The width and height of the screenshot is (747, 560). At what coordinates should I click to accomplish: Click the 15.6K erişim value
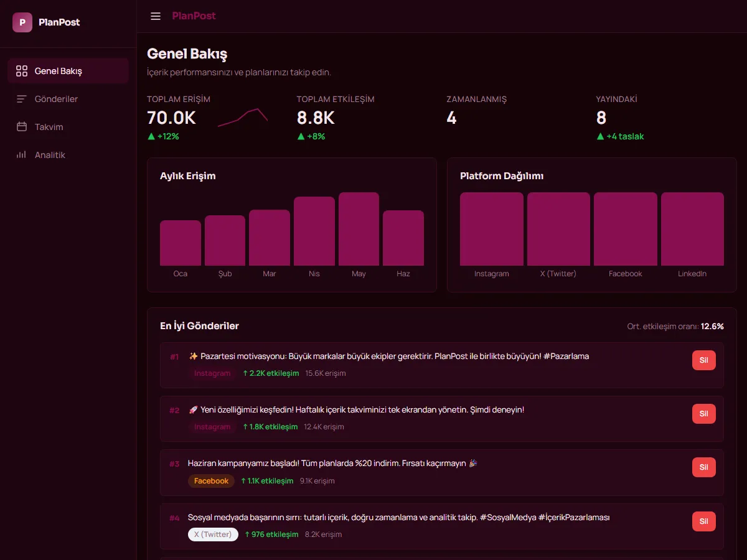coord(326,373)
